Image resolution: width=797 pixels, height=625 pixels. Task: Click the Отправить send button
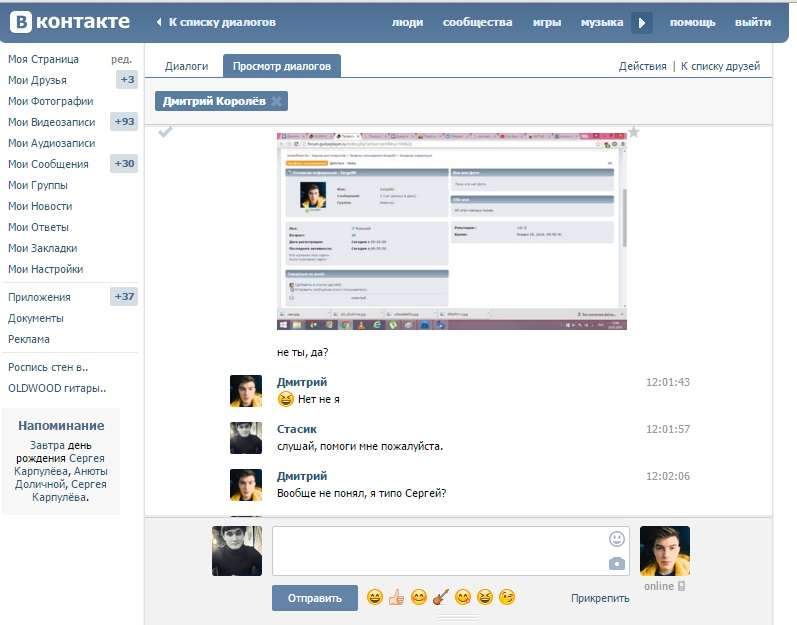pyautogui.click(x=315, y=598)
